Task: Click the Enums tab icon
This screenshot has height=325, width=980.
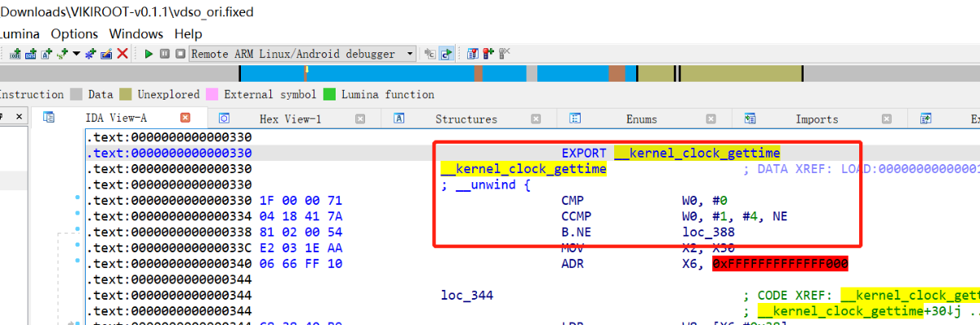Action: tap(575, 118)
